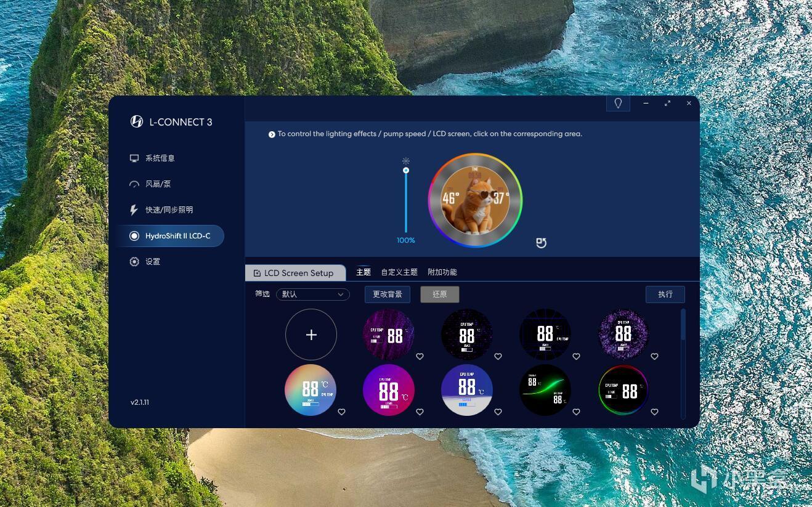812x507 pixels.
Task: Select the LCD Screen Setup tab
Action: pyautogui.click(x=295, y=273)
